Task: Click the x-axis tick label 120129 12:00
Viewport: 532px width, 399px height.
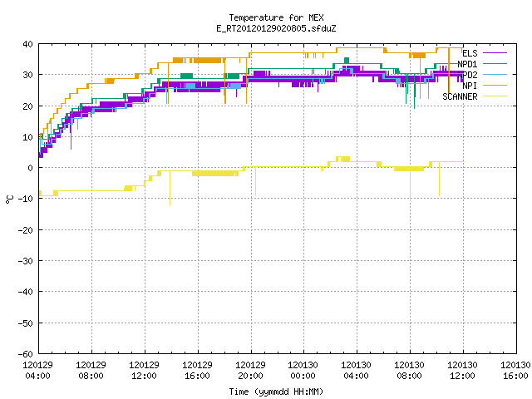Action: (144, 370)
